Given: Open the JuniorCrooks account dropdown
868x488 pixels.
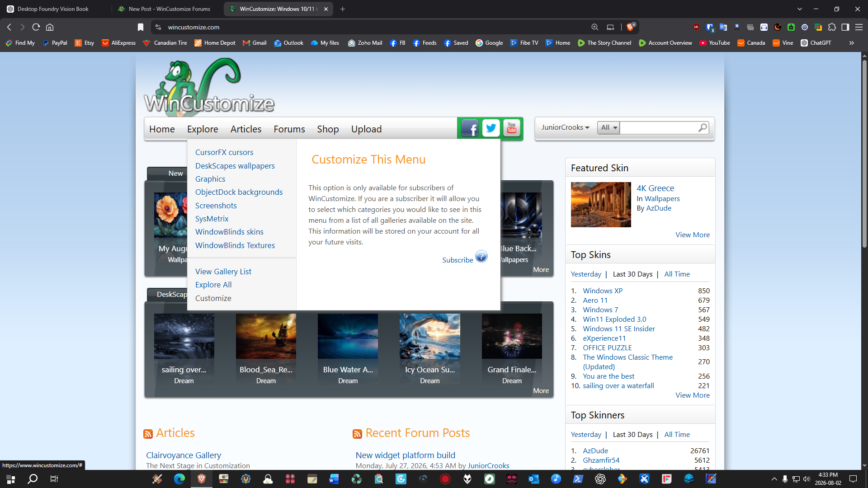Looking at the screenshot, I should tap(565, 127).
